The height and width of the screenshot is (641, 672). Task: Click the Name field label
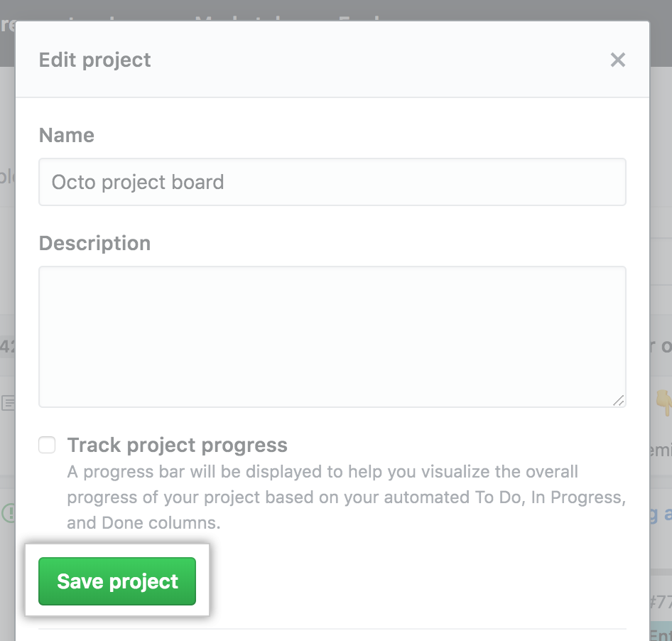coord(67,135)
